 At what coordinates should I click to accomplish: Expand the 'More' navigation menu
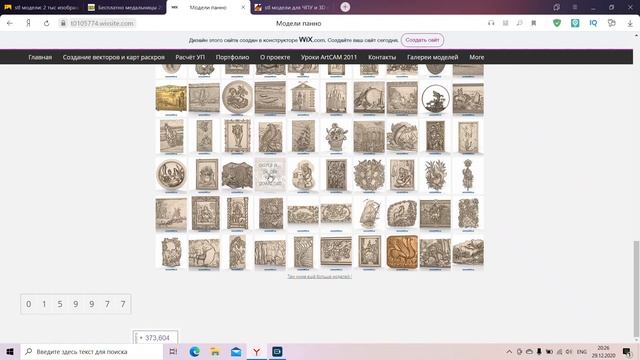476,57
